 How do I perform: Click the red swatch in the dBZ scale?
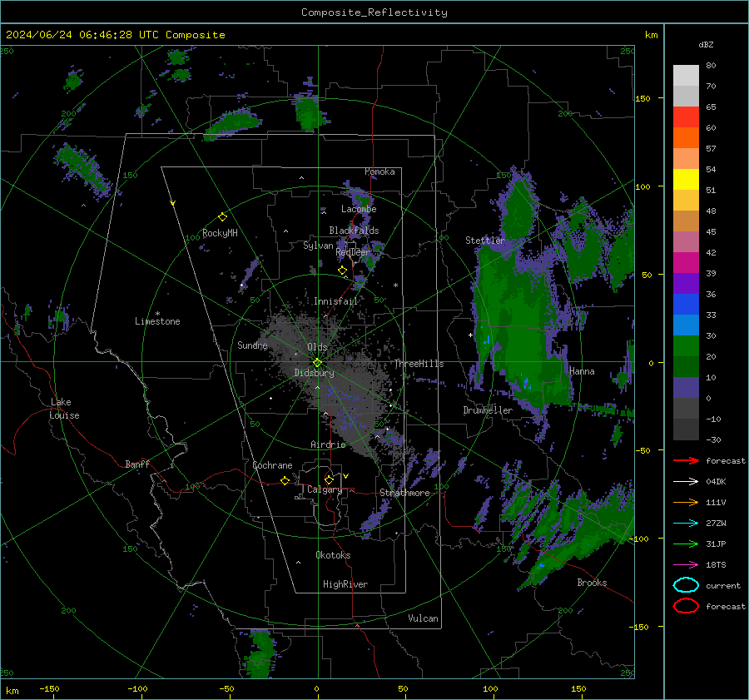point(686,117)
